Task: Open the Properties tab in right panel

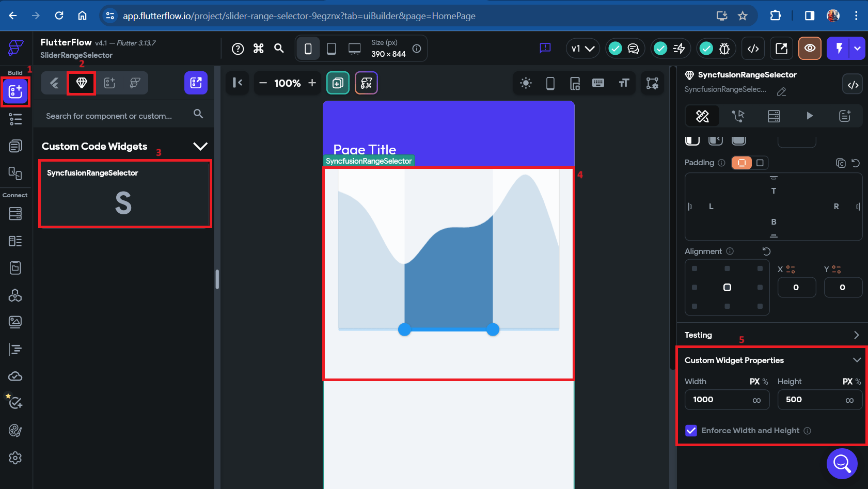Action: point(702,116)
